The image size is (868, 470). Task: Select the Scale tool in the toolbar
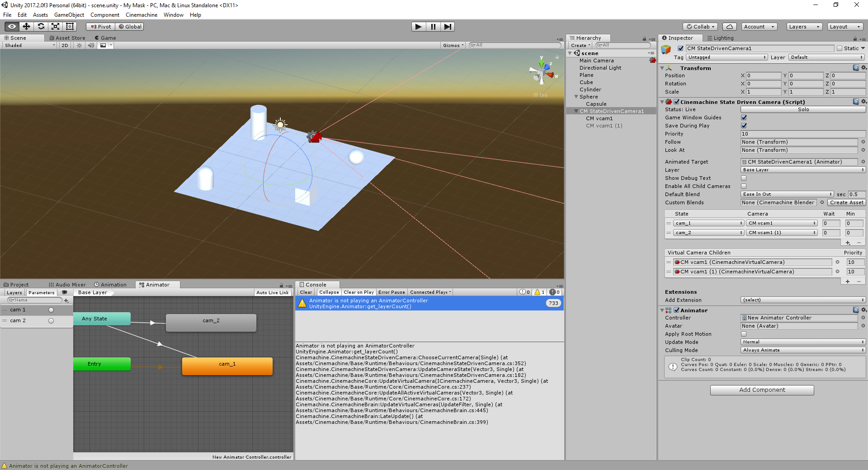[x=55, y=26]
